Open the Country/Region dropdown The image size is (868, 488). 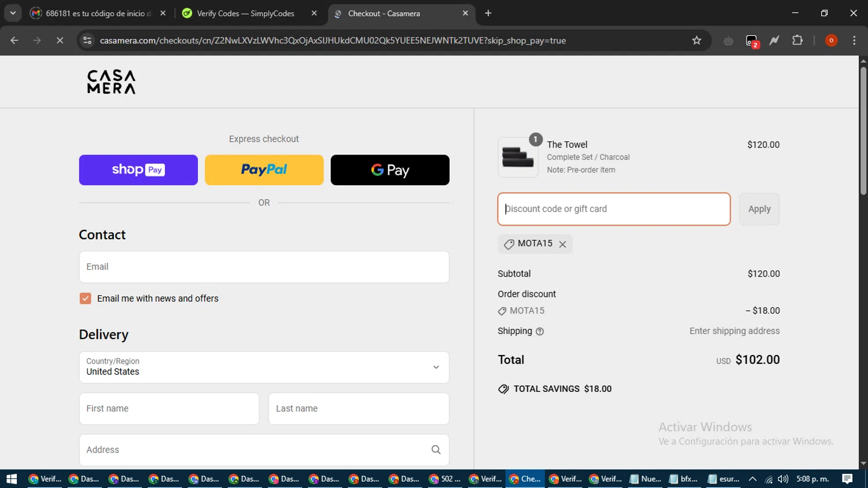(264, 367)
